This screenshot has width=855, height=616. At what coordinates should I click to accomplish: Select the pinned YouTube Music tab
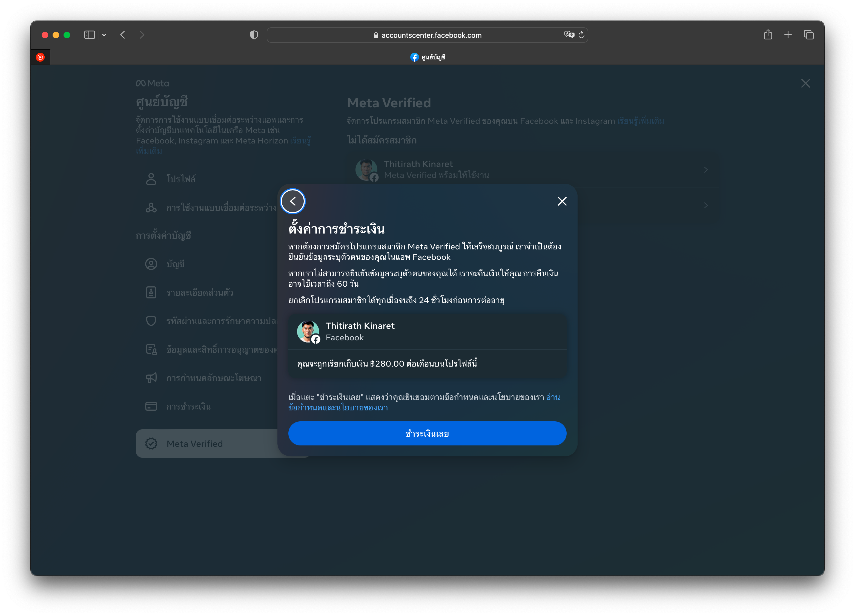click(40, 57)
